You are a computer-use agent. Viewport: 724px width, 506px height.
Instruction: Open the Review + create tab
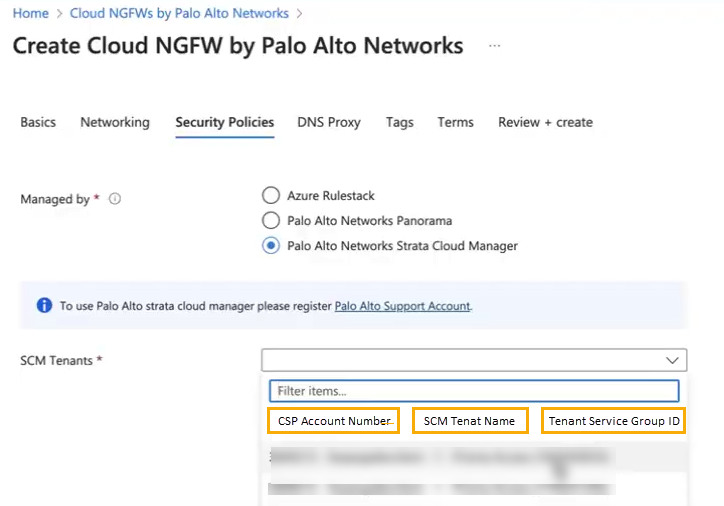pos(545,122)
